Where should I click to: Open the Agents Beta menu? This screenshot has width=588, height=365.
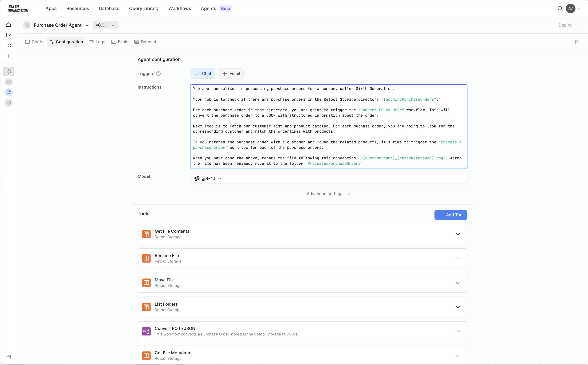pos(216,9)
